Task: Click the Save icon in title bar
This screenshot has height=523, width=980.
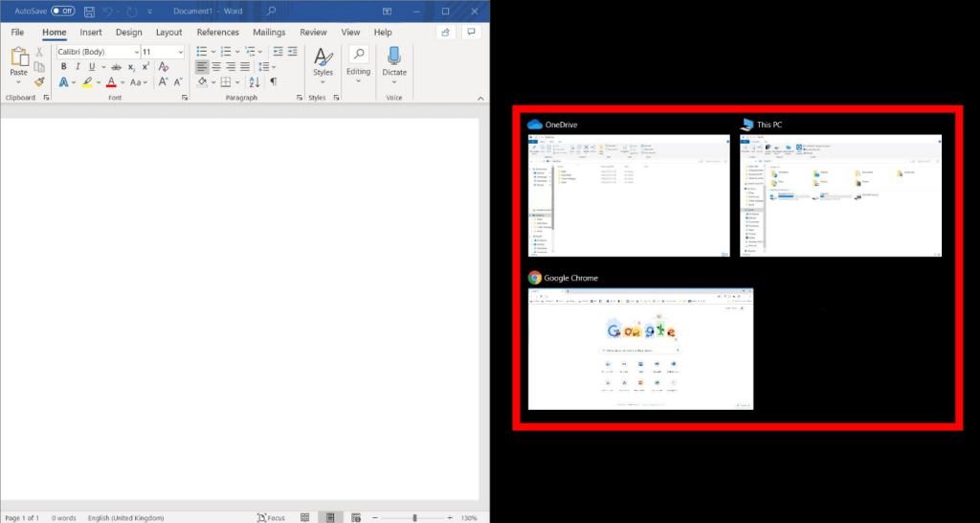Action: (89, 11)
